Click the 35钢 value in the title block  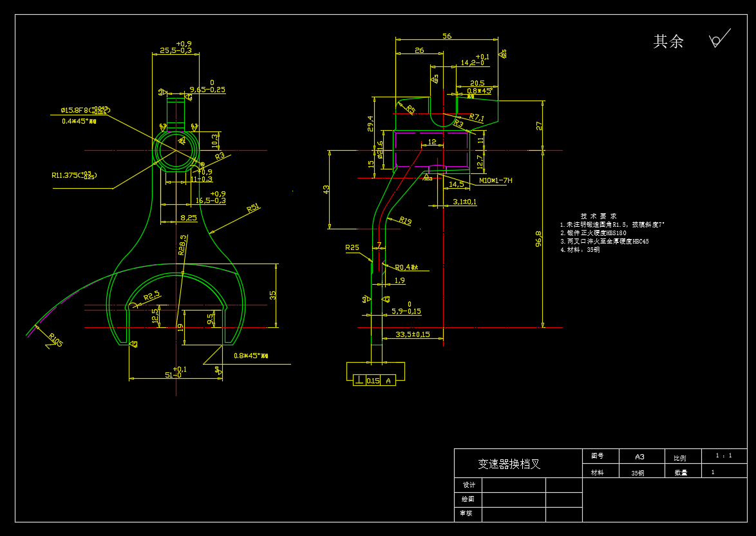(x=638, y=474)
